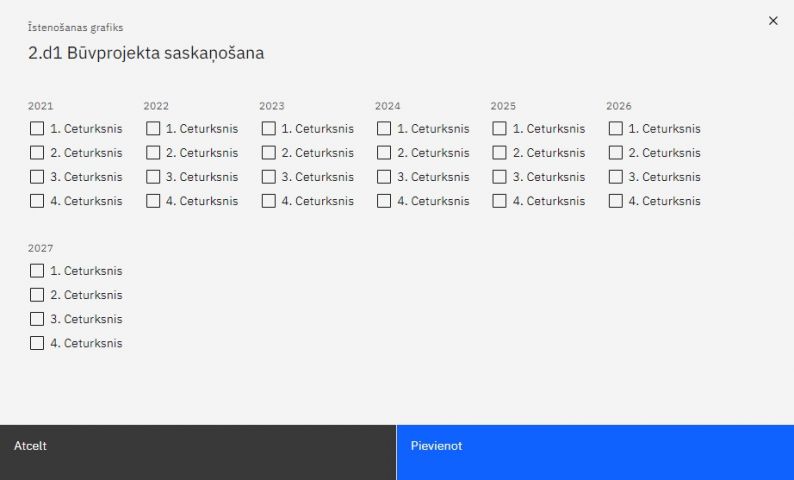Select 2026 4. Ceturksnis checkbox

616,201
